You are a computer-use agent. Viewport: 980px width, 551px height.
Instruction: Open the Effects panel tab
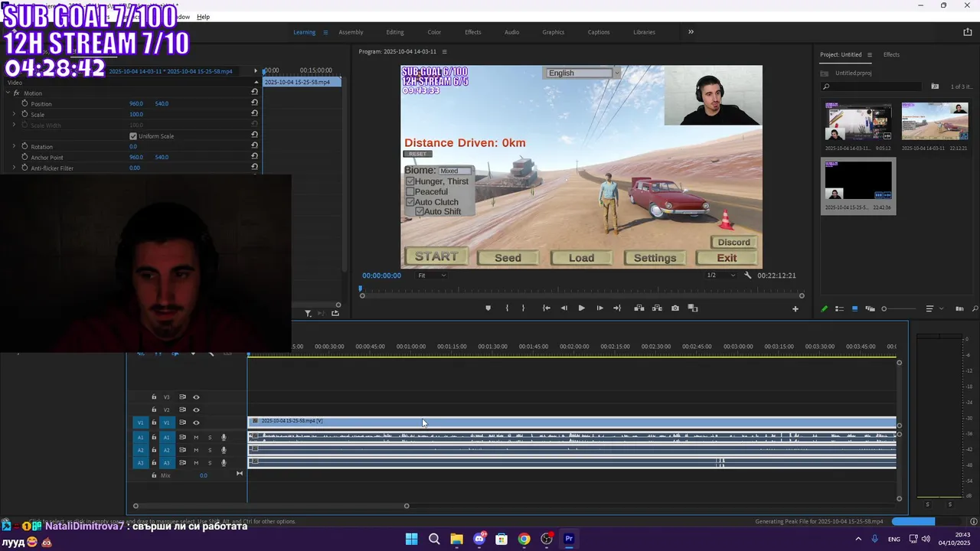click(891, 55)
